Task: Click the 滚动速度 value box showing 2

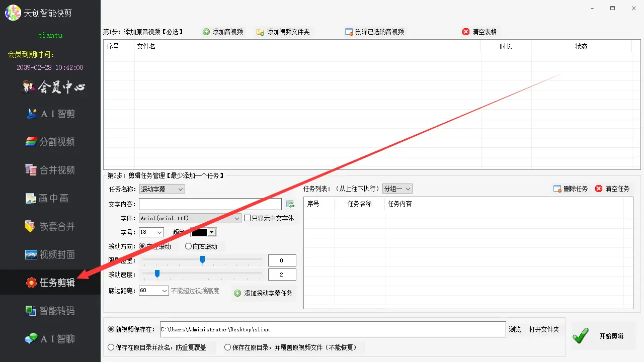Action: pyautogui.click(x=282, y=275)
